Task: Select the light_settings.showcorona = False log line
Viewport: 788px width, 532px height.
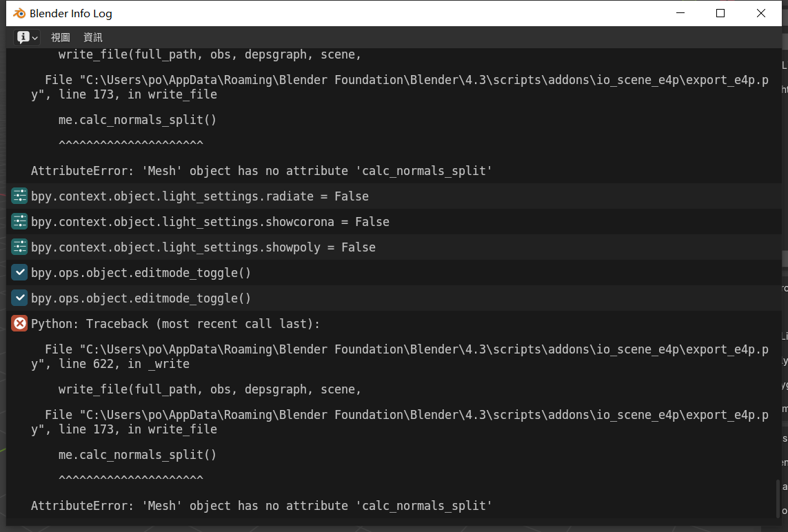Action: (x=210, y=222)
